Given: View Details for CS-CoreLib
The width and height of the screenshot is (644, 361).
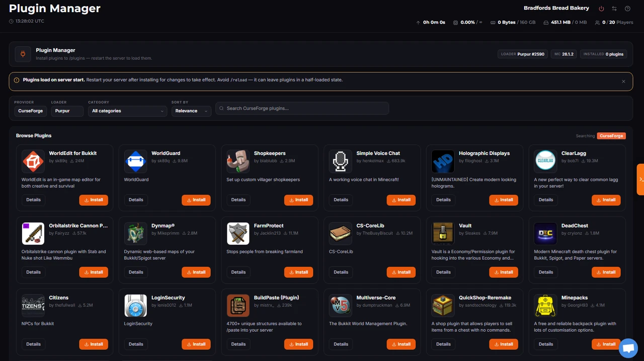Looking at the screenshot, I should click(x=341, y=272).
